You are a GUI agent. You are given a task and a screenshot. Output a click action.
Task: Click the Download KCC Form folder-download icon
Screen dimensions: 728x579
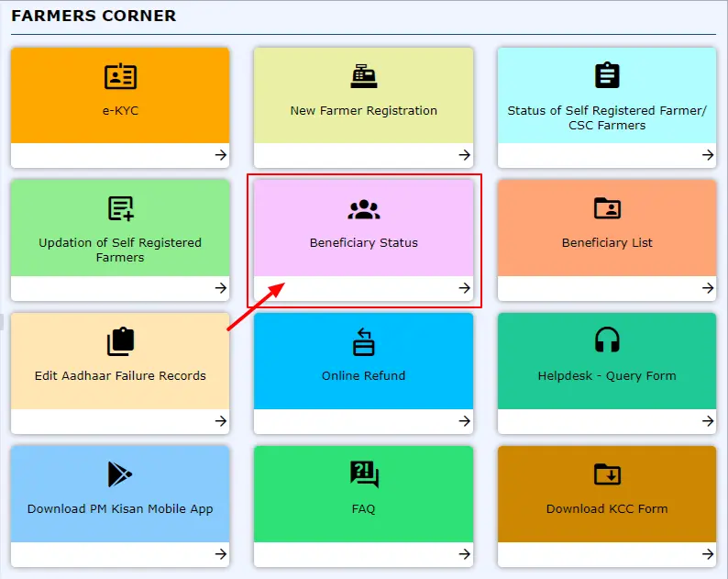point(607,474)
